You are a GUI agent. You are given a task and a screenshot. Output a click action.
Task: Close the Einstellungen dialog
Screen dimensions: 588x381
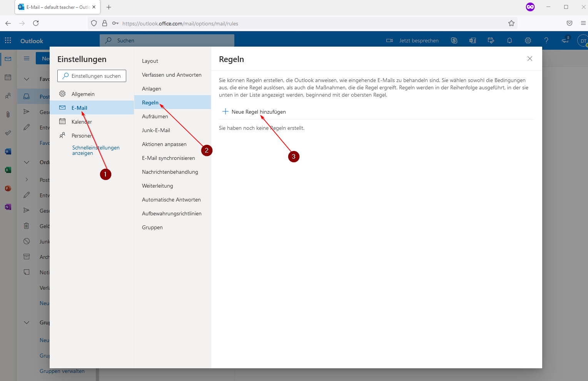(x=530, y=59)
